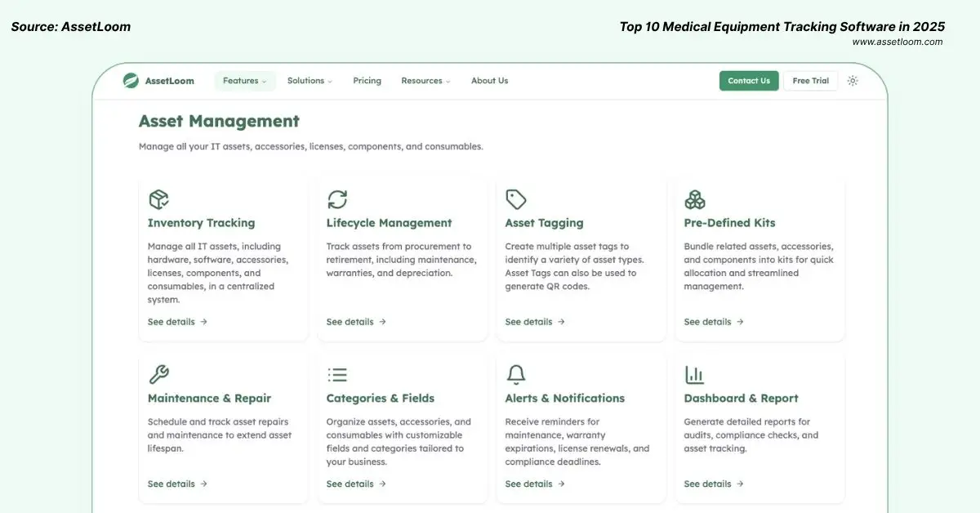Open See details for Maintenance & Repair
This screenshot has width=980, height=513.
tap(177, 484)
